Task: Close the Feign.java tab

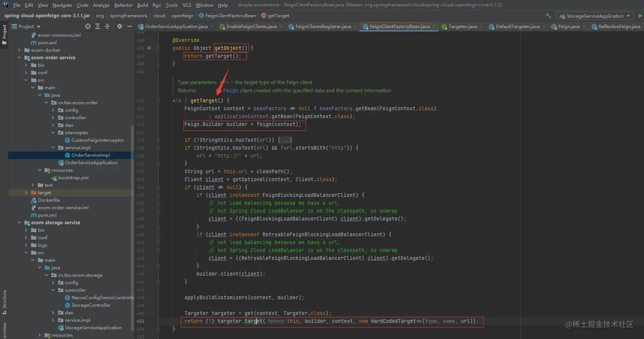Action: pyautogui.click(x=584, y=26)
